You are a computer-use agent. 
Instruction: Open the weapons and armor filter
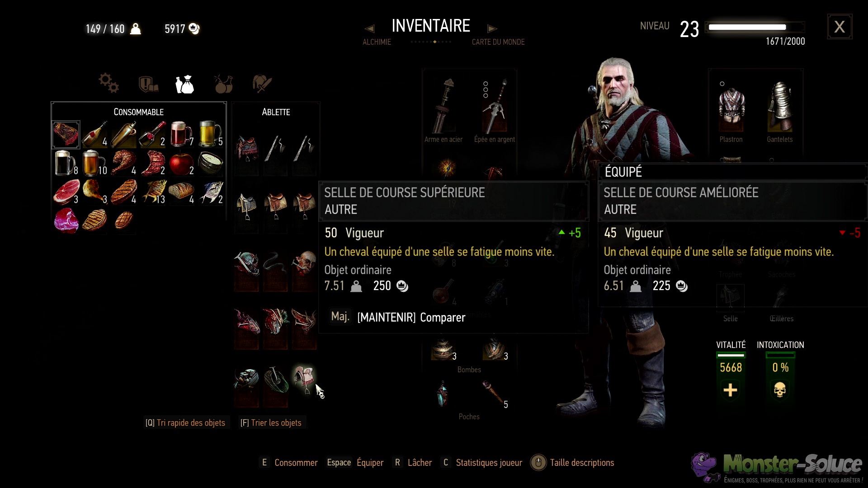[x=262, y=84]
